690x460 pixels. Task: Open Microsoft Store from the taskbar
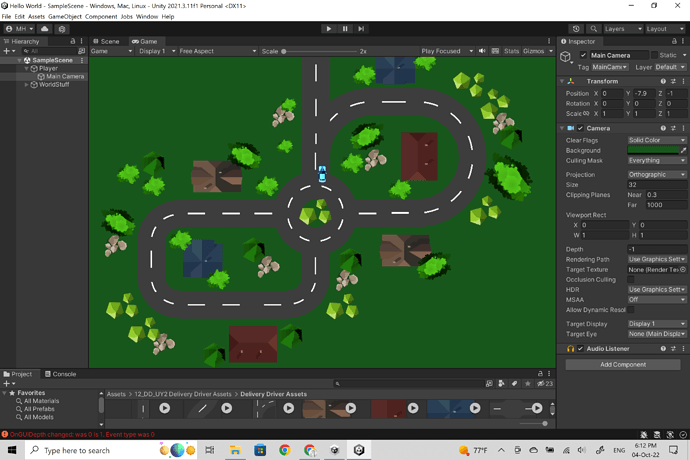(260, 450)
